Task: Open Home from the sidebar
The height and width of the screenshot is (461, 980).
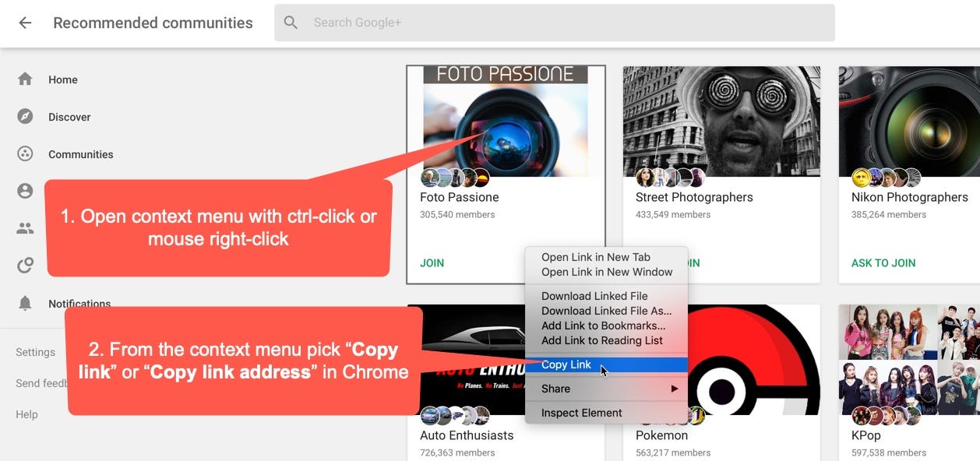Action: pyautogui.click(x=62, y=79)
